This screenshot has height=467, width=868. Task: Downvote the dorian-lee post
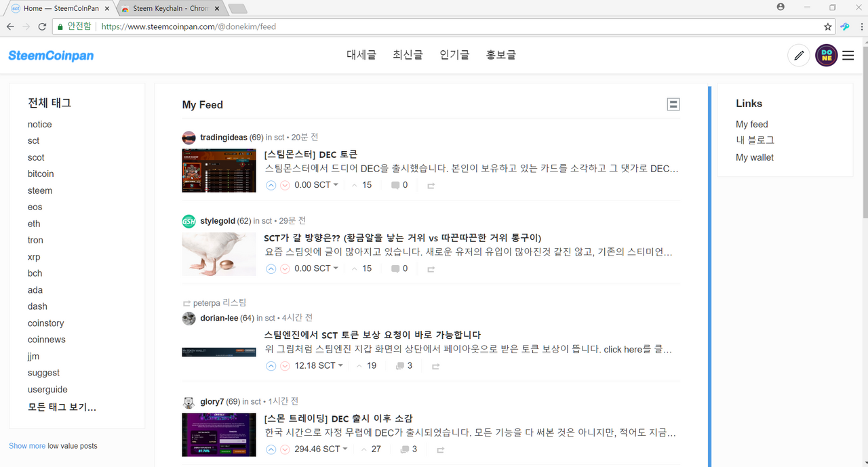point(285,366)
